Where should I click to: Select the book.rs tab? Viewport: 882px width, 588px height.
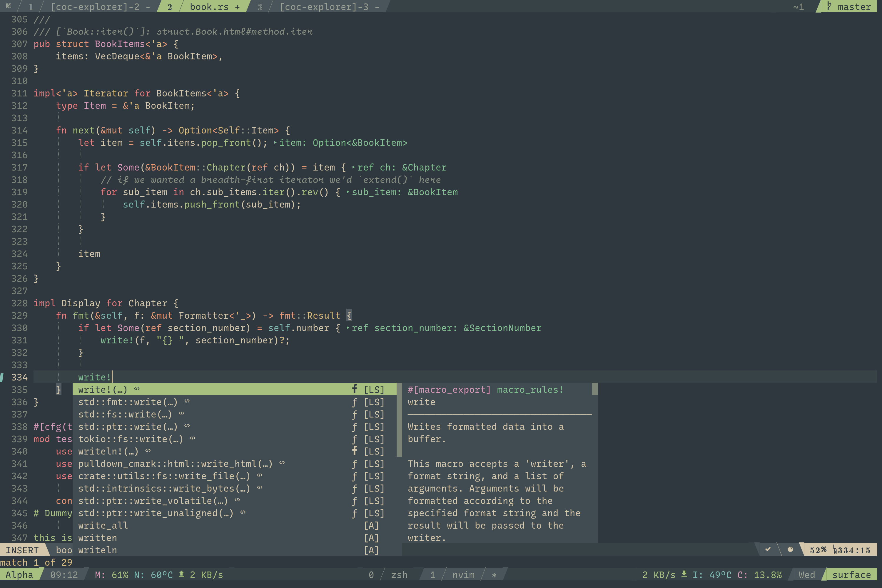tap(209, 7)
